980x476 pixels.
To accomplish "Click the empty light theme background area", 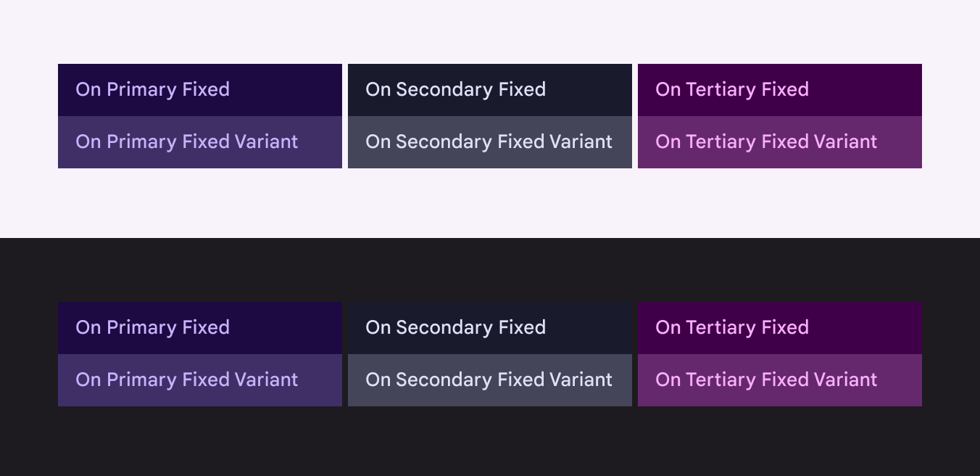I will (x=490, y=203).
